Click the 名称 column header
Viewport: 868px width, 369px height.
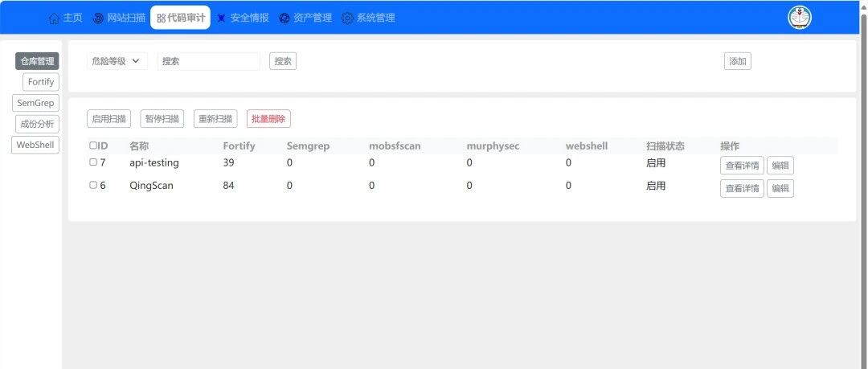point(139,146)
